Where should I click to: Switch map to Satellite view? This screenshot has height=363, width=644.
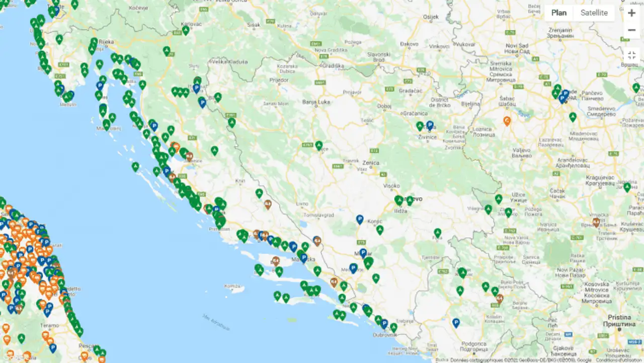tap(594, 13)
